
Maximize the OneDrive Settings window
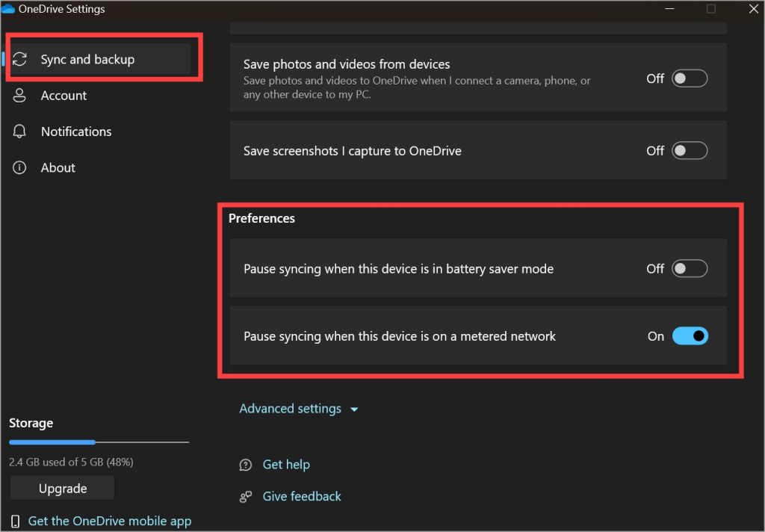coord(710,9)
